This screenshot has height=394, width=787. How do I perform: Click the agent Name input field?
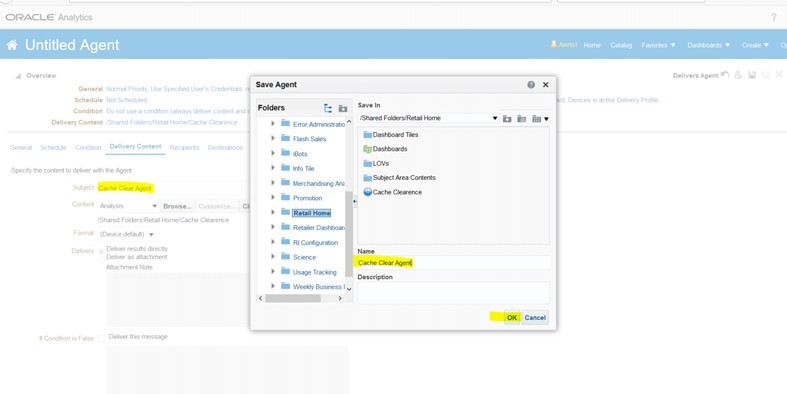click(453, 262)
